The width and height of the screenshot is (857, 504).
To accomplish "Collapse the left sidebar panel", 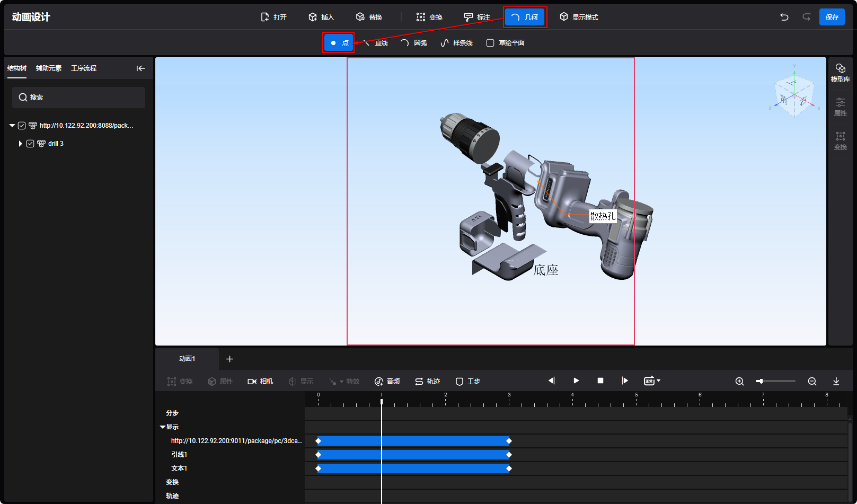I will [x=140, y=68].
